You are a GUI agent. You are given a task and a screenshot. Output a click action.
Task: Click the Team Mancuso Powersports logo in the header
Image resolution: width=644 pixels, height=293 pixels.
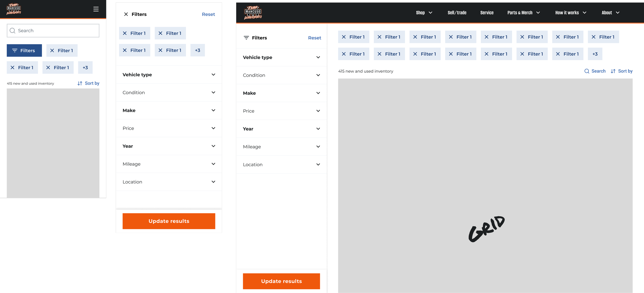tap(253, 12)
